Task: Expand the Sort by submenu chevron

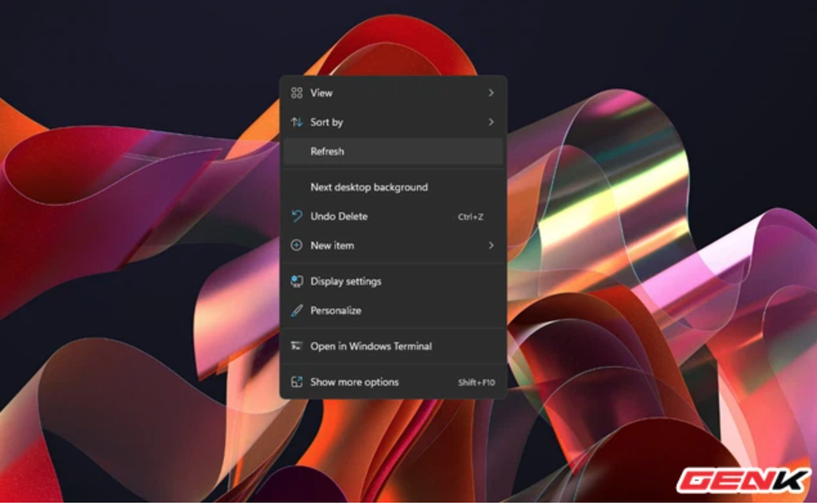Action: point(491,122)
